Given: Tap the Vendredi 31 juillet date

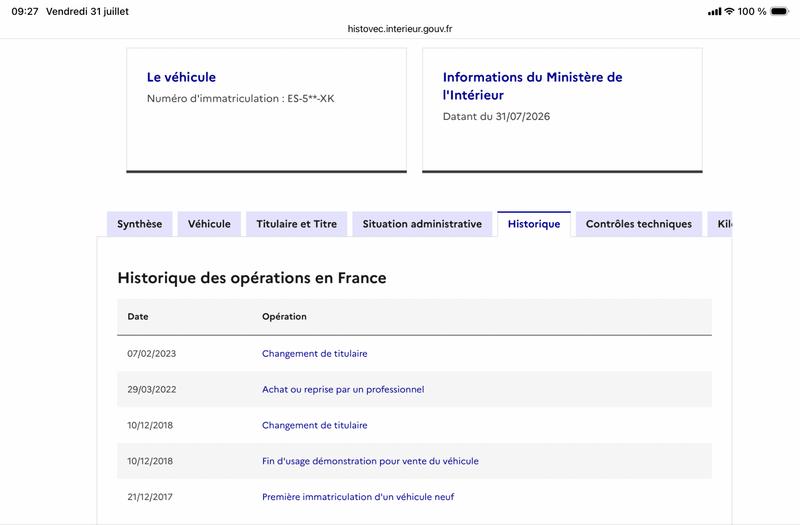Looking at the screenshot, I should pyautogui.click(x=87, y=11).
